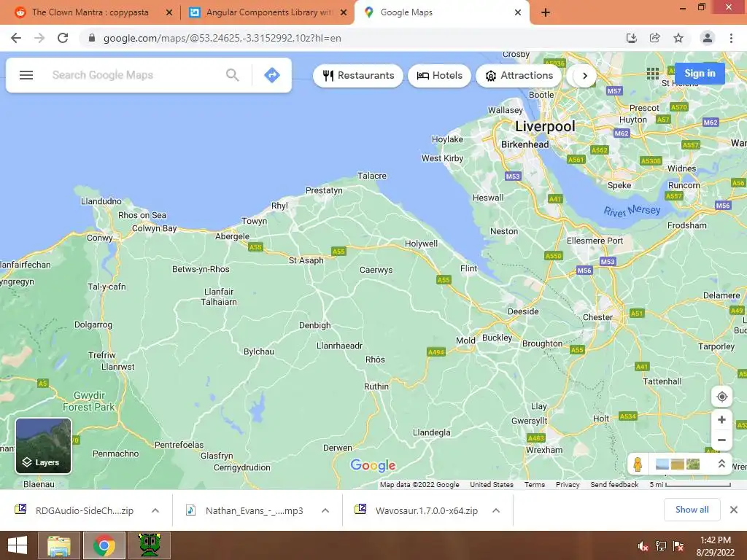View site information lock icon

coord(92,38)
